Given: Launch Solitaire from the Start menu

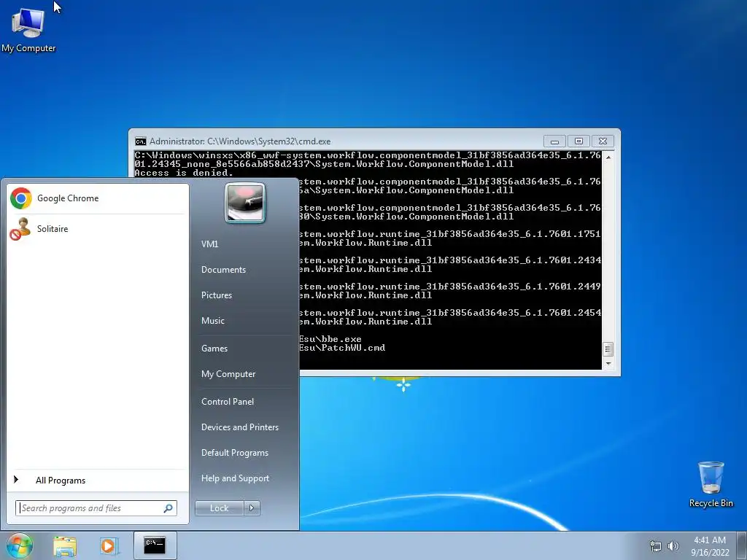Looking at the screenshot, I should [x=97, y=229].
